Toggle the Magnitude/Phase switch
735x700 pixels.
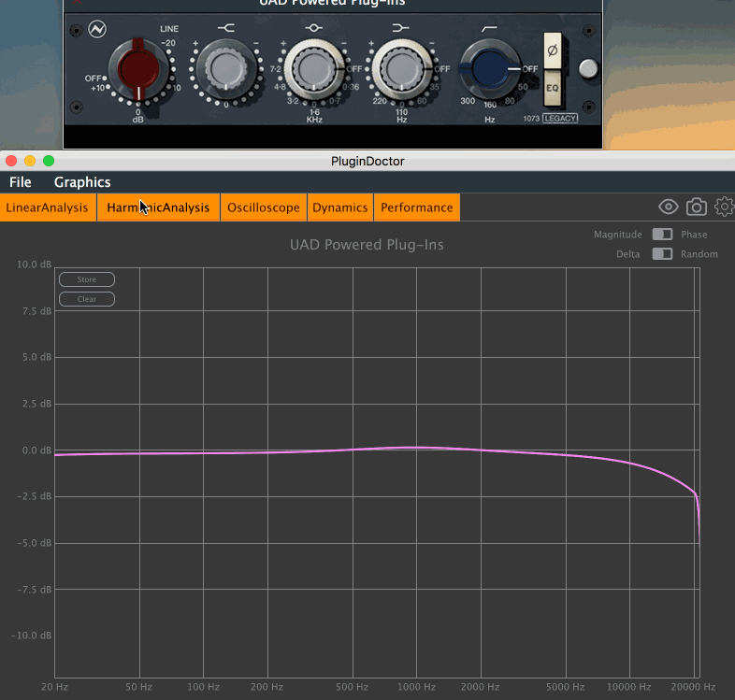click(x=662, y=235)
